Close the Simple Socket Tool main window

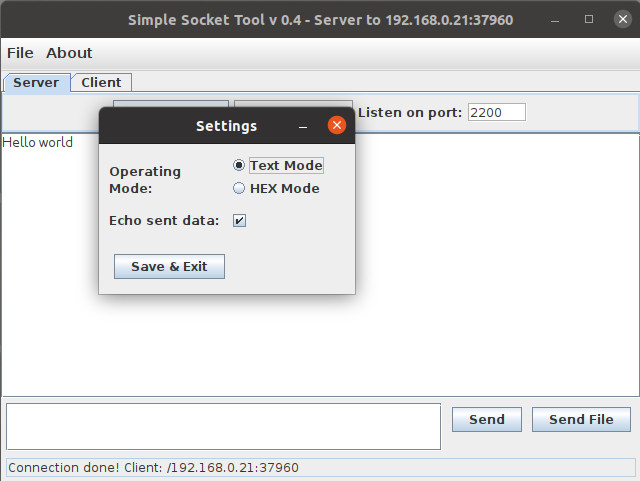(623, 19)
